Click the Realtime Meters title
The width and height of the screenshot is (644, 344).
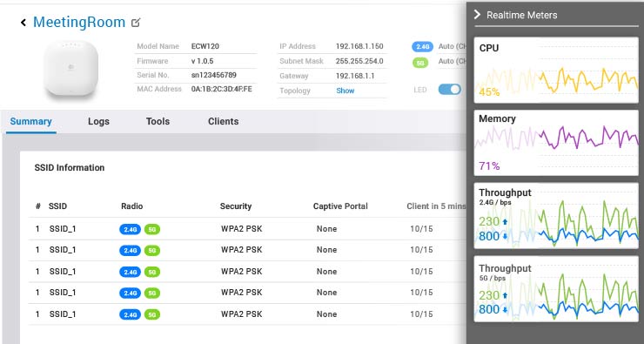click(x=521, y=15)
